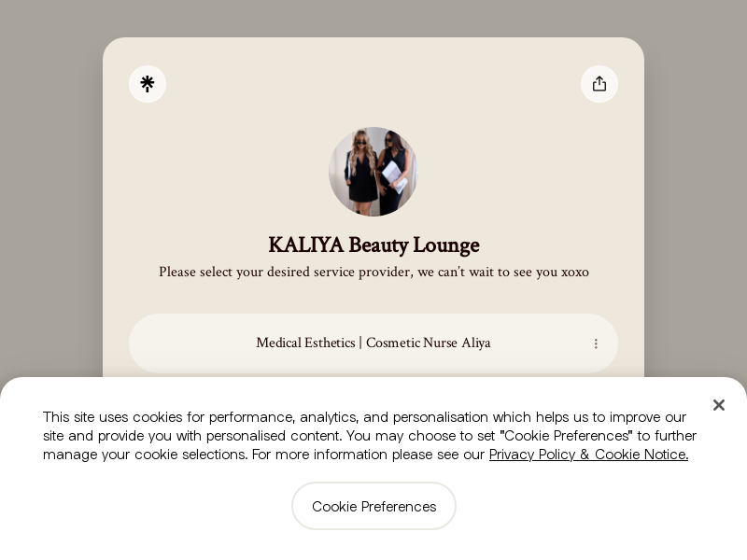Viewport: 747px width, 560px height.
Task: Choose the Cosmetic Nurse Aliya provider option
Action: click(373, 343)
